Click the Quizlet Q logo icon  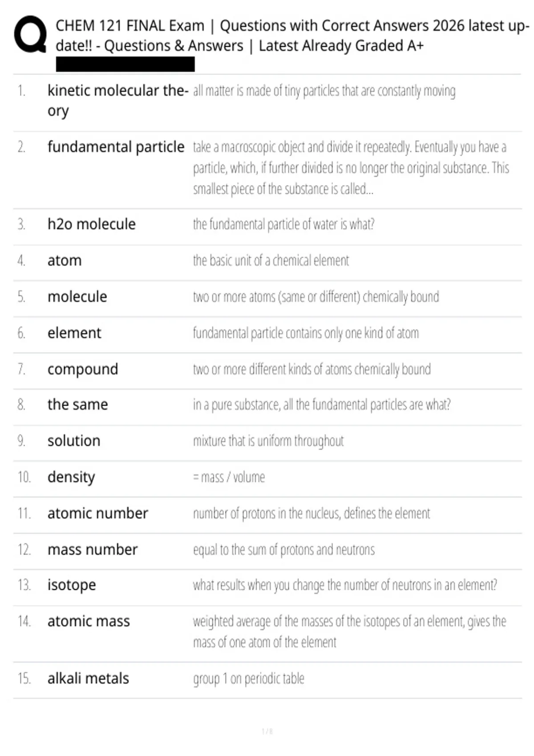(30, 35)
